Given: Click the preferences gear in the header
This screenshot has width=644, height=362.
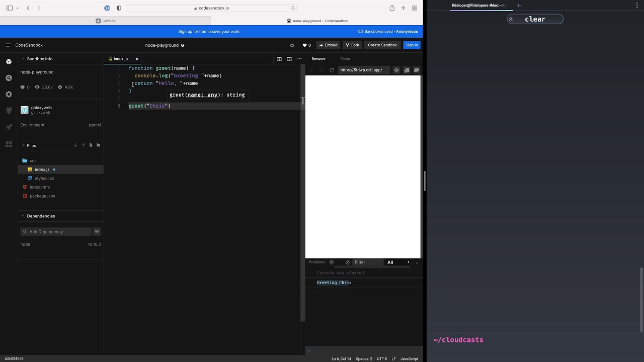Looking at the screenshot, I should click(x=292, y=45).
